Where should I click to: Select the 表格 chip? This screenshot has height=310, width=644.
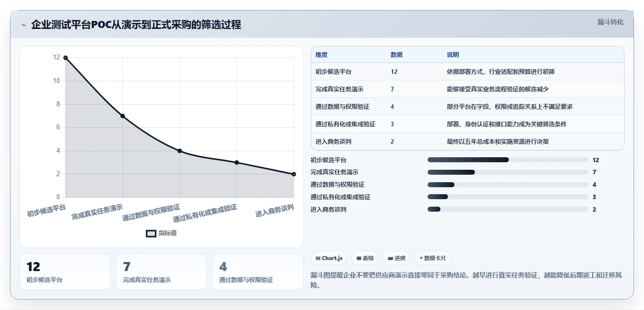pos(365,258)
